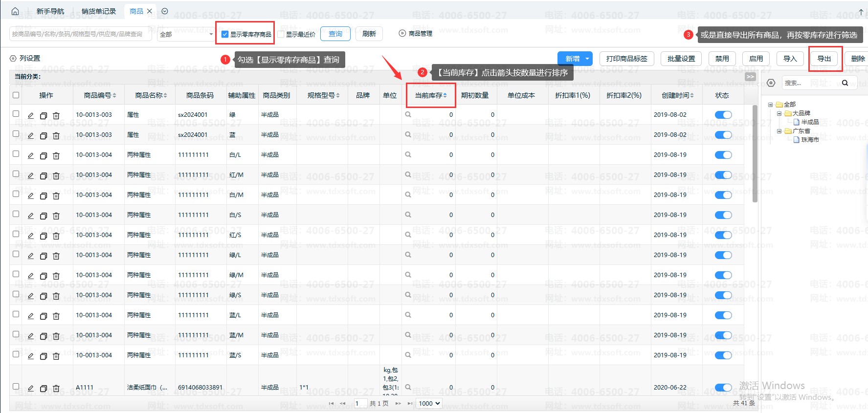Collapse the 大品牌 tree node

pos(779,113)
